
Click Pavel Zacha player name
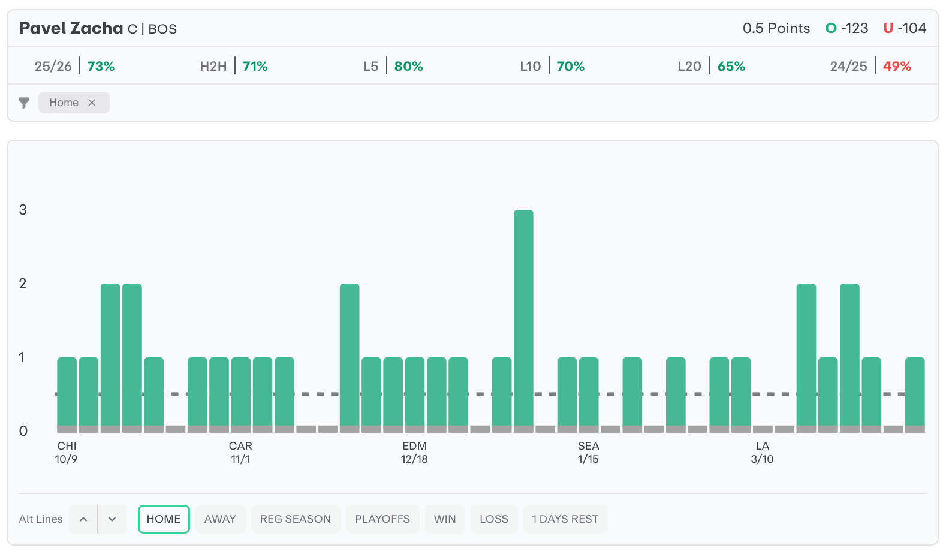pyautogui.click(x=71, y=28)
